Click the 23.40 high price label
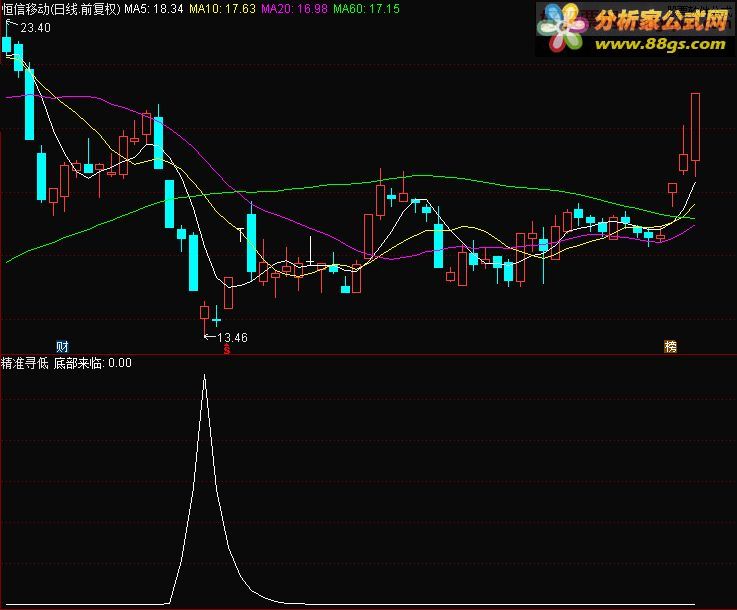 point(36,28)
